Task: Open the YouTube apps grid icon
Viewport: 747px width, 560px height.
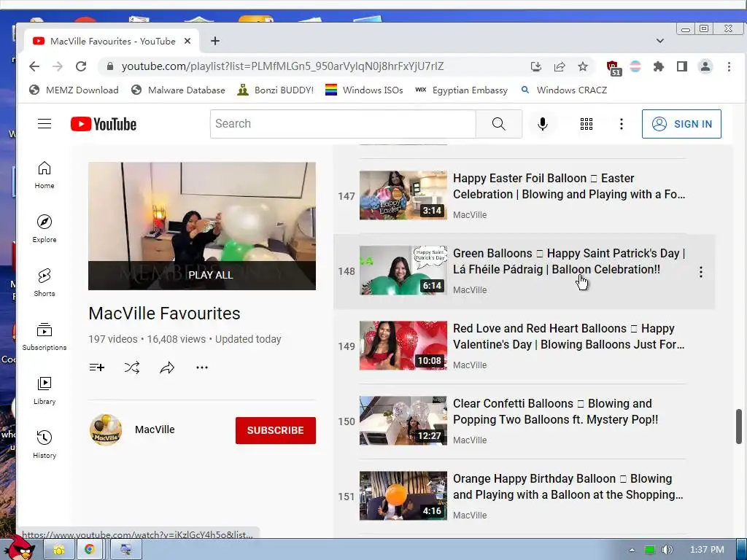Action: (587, 124)
